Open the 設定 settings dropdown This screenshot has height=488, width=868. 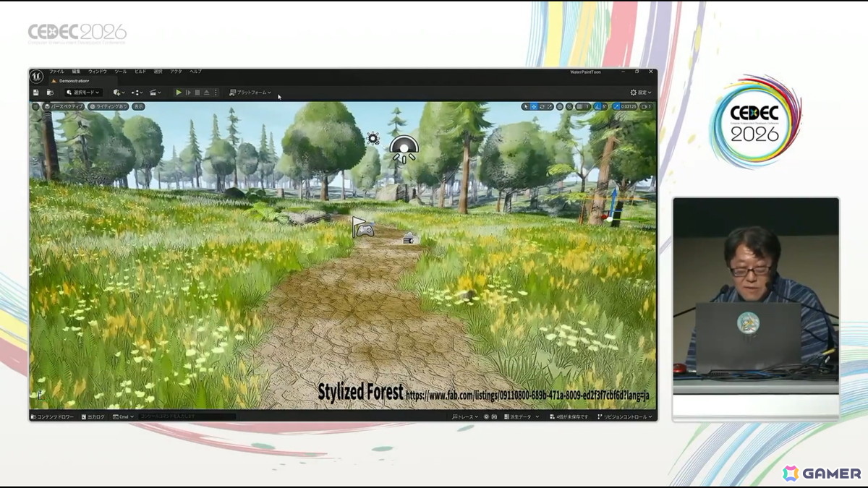click(641, 93)
